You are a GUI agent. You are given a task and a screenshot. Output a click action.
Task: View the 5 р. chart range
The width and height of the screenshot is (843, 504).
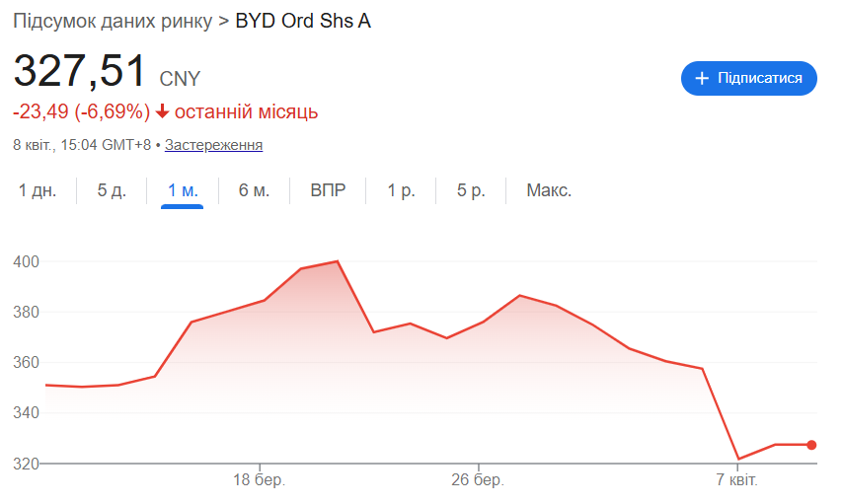pos(471,190)
